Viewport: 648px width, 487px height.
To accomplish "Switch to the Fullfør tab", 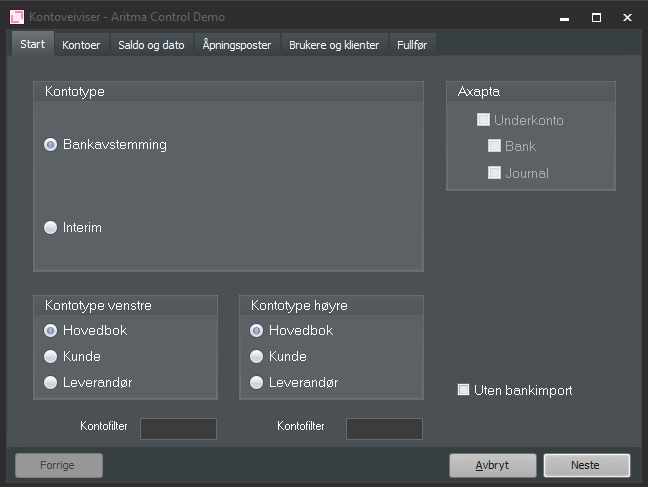I will pos(412,45).
